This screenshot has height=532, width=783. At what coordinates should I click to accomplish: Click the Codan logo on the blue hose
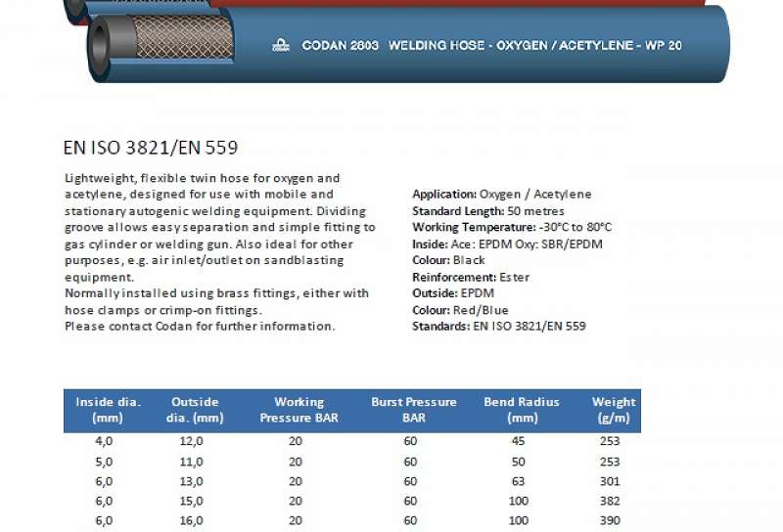(x=281, y=45)
